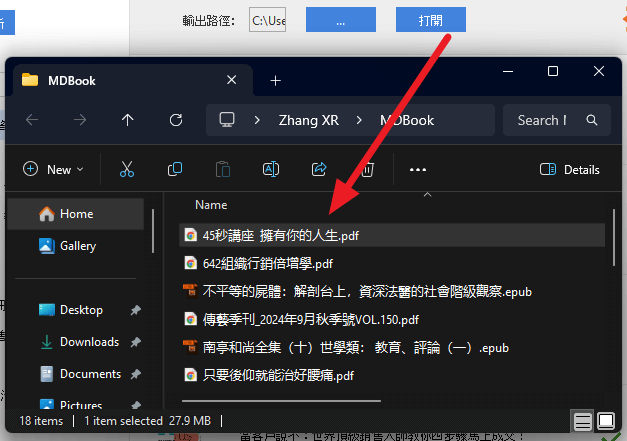Open the See more three-dots menu

click(418, 170)
